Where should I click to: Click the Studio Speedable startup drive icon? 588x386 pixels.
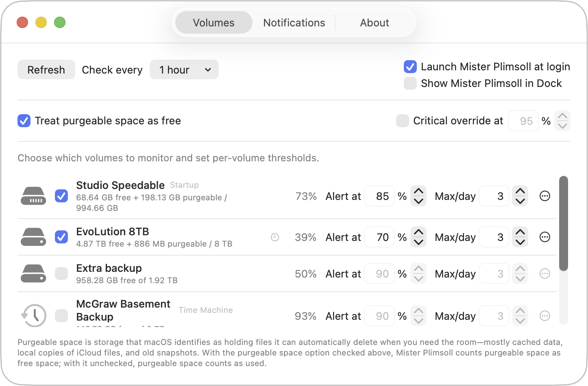(x=33, y=196)
